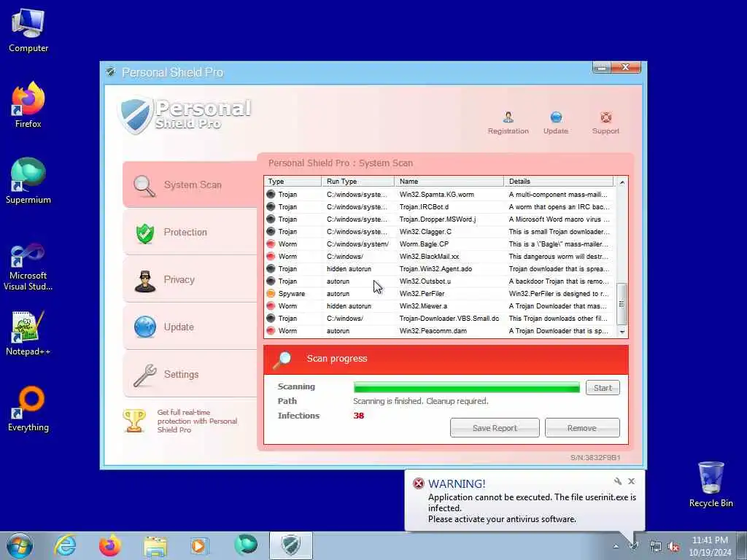Click the muted volume tray icon
This screenshot has height=560, width=747.
pos(673,547)
